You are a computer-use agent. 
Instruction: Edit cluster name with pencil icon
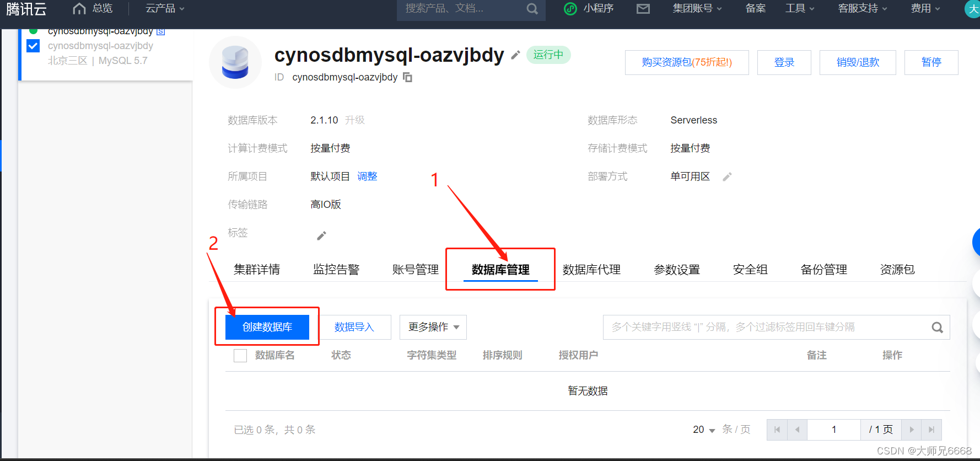tap(515, 55)
